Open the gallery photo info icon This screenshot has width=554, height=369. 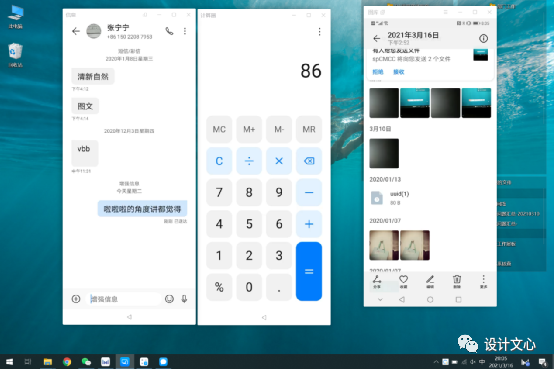pyautogui.click(x=483, y=39)
